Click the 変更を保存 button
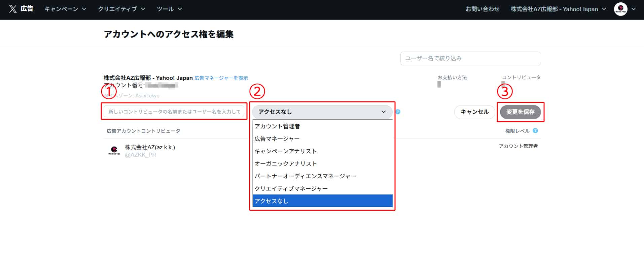644x275 pixels. [x=520, y=112]
